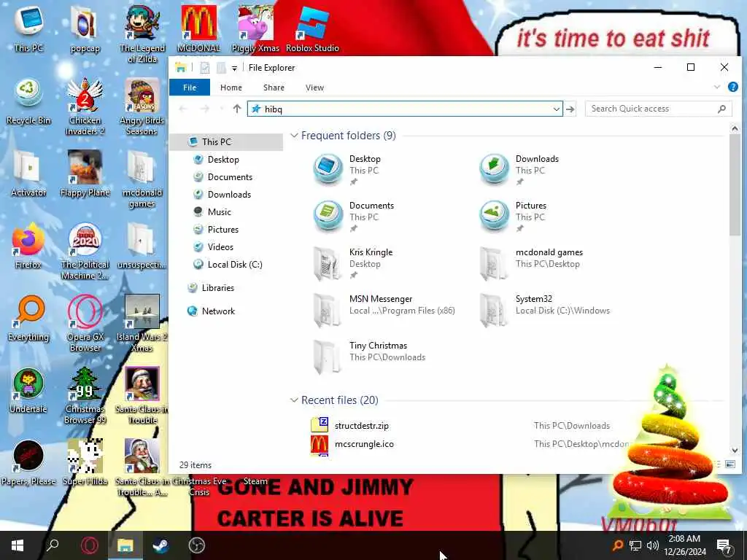Click the Up arrow navigation button

pos(237,109)
